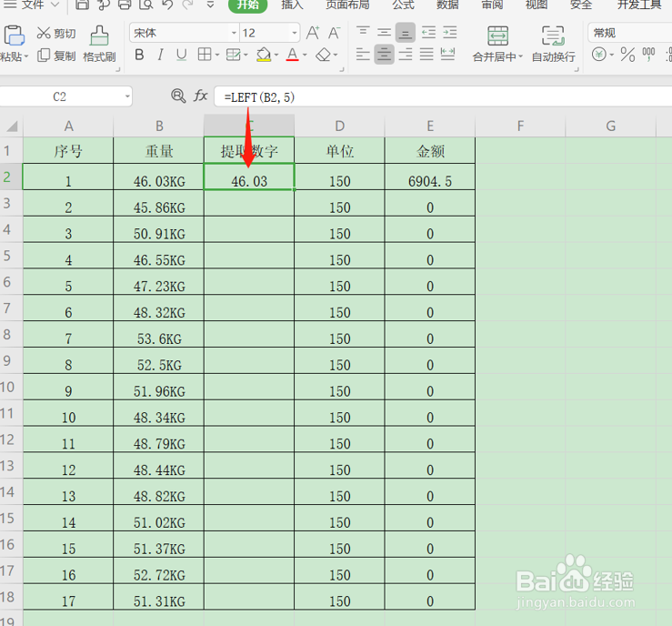Expand the quick access toolbar customize arrow
Image resolution: width=672 pixels, height=626 pixels.
tap(210, 5)
